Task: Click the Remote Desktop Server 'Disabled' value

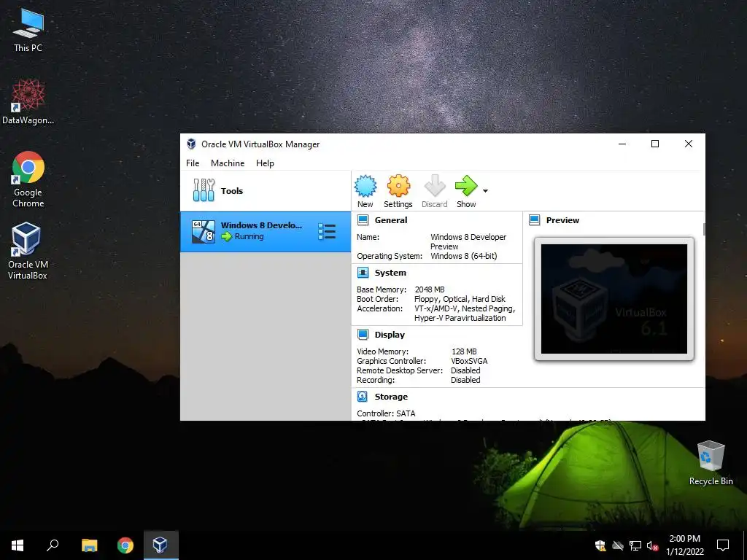Action: tap(465, 370)
